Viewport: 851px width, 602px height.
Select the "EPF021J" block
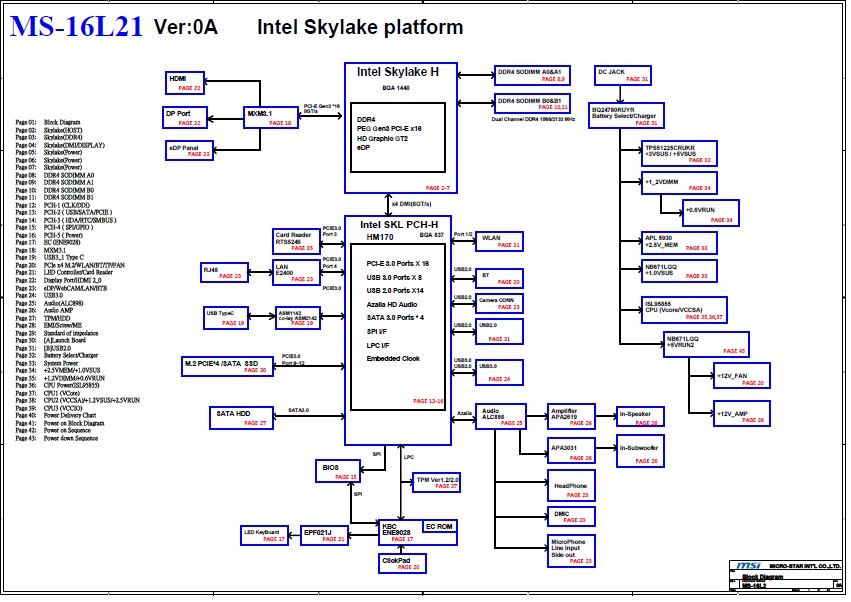pyautogui.click(x=325, y=535)
